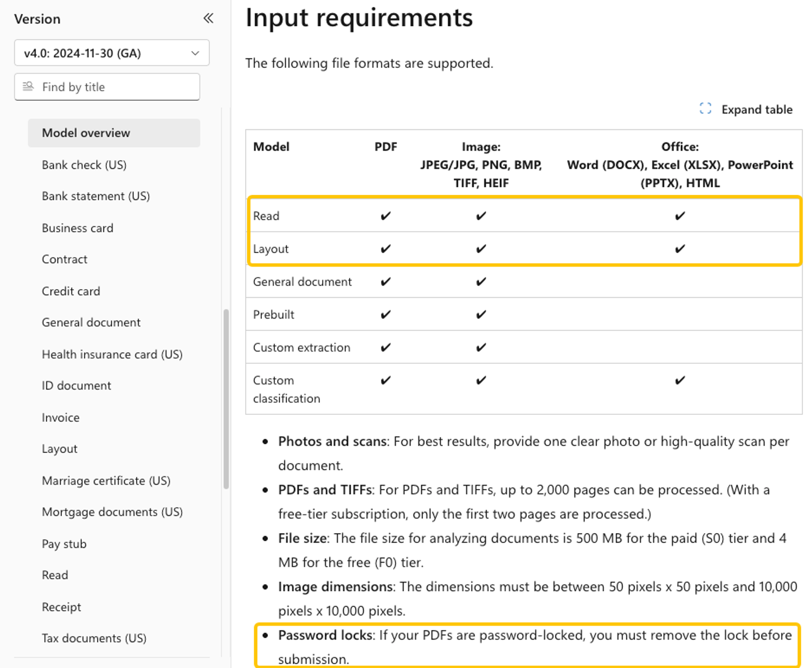The width and height of the screenshot is (812, 668).
Task: Click the Prebuilt row label
Action: tap(274, 315)
